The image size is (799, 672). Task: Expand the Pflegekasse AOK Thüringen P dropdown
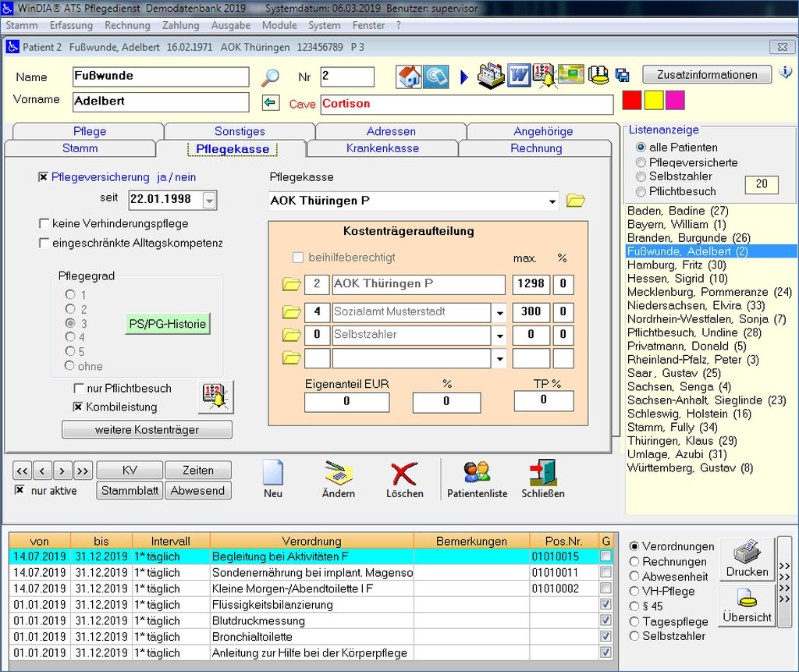[552, 201]
